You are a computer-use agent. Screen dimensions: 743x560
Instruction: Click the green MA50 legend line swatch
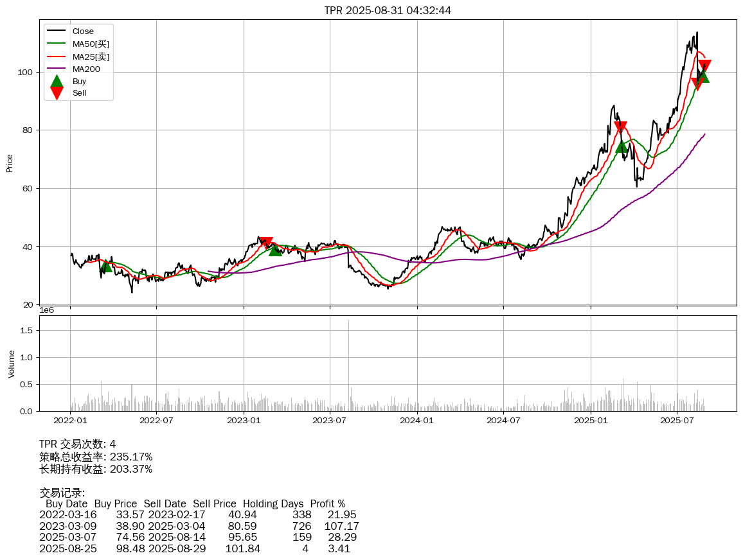57,44
